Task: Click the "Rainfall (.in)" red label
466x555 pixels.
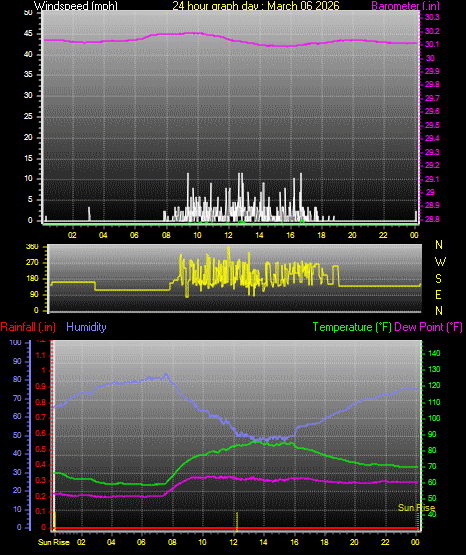Action: (28, 327)
